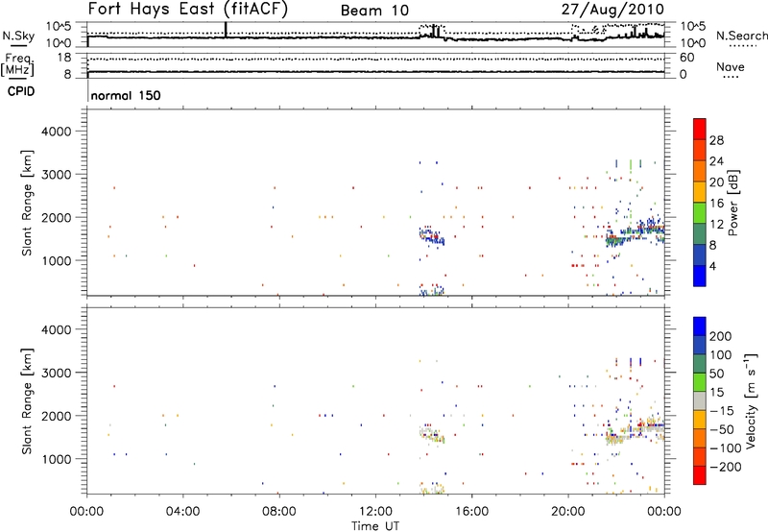Image resolution: width=768 pixels, height=532 pixels.
Task: Click the Slant Range label of power panel
Action: [27, 203]
